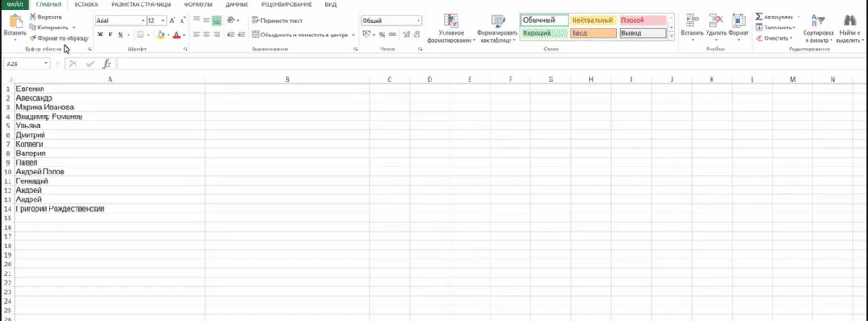Click AutoSum (Автосумма) sigma icon

pyautogui.click(x=759, y=17)
